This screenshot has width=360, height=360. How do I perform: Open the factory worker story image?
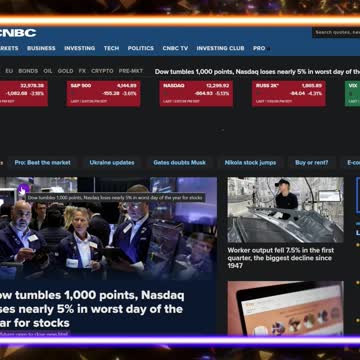[286, 210]
